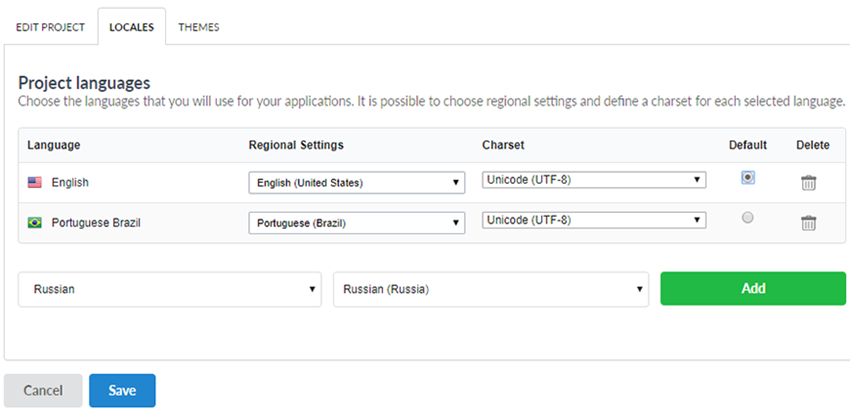Open English regional settings dropdown
Viewport: 850px width, 415px height.
pyautogui.click(x=356, y=183)
